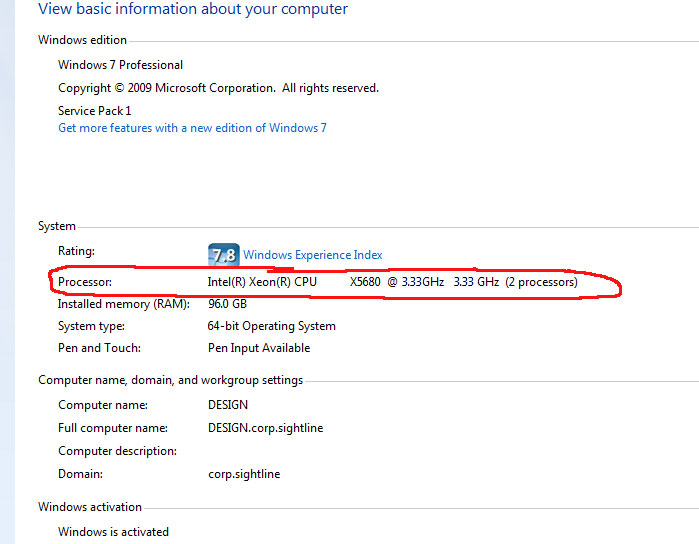
Task: Click the Windows is activated text
Action: [x=113, y=532]
